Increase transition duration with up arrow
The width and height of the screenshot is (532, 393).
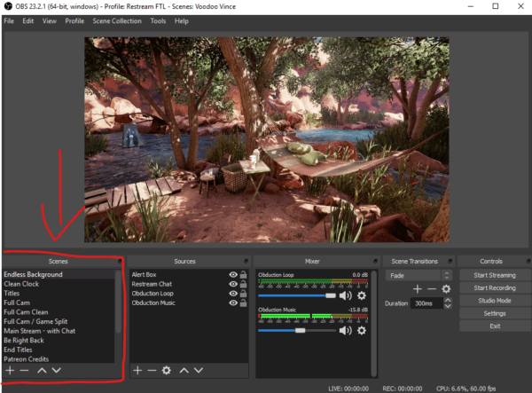point(448,301)
